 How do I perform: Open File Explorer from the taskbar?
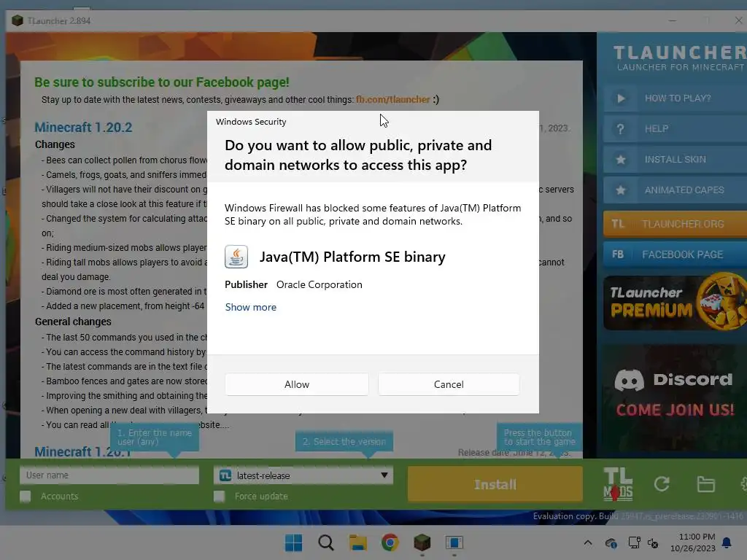pyautogui.click(x=357, y=542)
